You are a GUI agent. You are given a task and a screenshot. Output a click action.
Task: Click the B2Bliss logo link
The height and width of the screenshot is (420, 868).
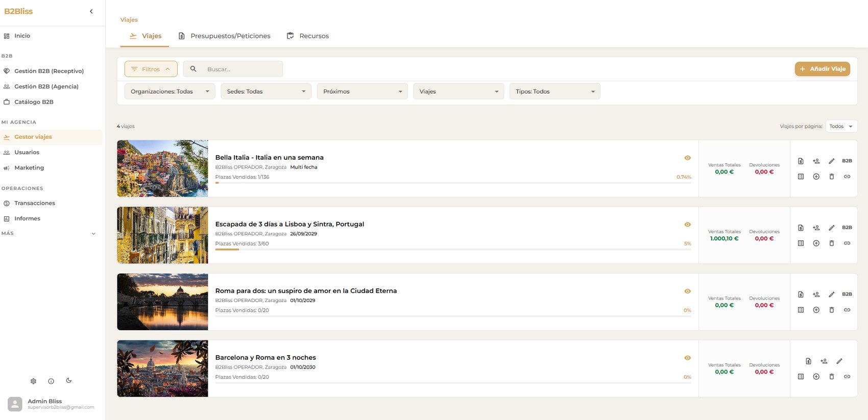point(18,11)
